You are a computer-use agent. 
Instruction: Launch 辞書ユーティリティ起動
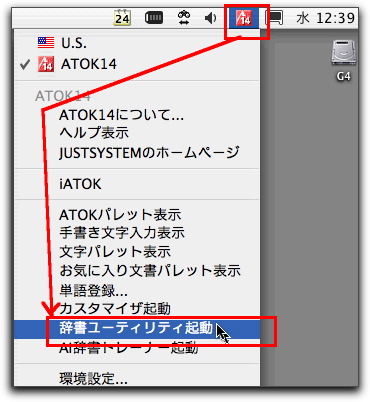[x=137, y=329]
